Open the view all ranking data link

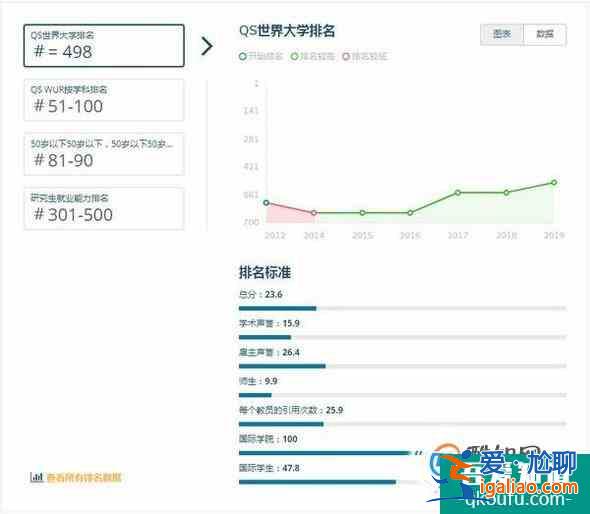click(84, 478)
